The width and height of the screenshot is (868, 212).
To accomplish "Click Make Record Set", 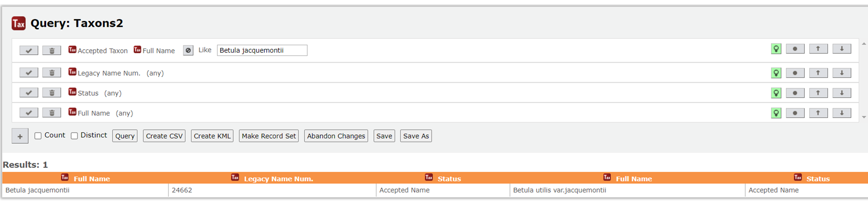I will point(269,136).
